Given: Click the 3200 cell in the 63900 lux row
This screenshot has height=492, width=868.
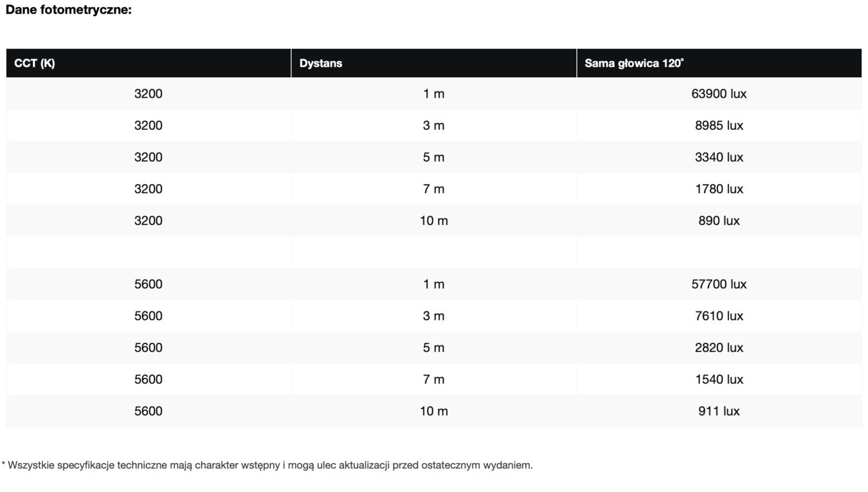Looking at the screenshot, I should point(149,94).
